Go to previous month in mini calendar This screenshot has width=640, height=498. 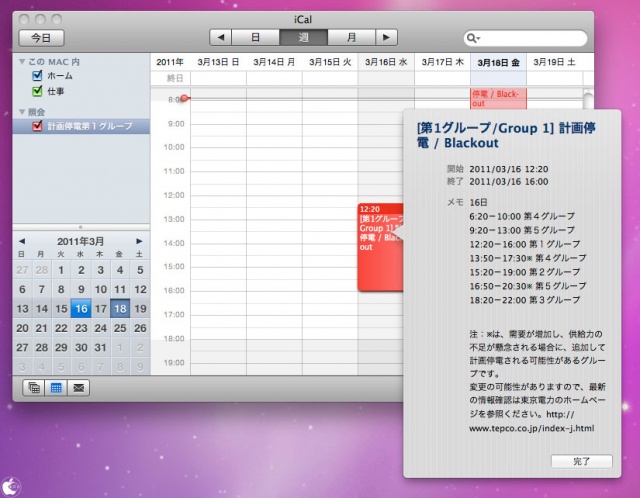22,241
